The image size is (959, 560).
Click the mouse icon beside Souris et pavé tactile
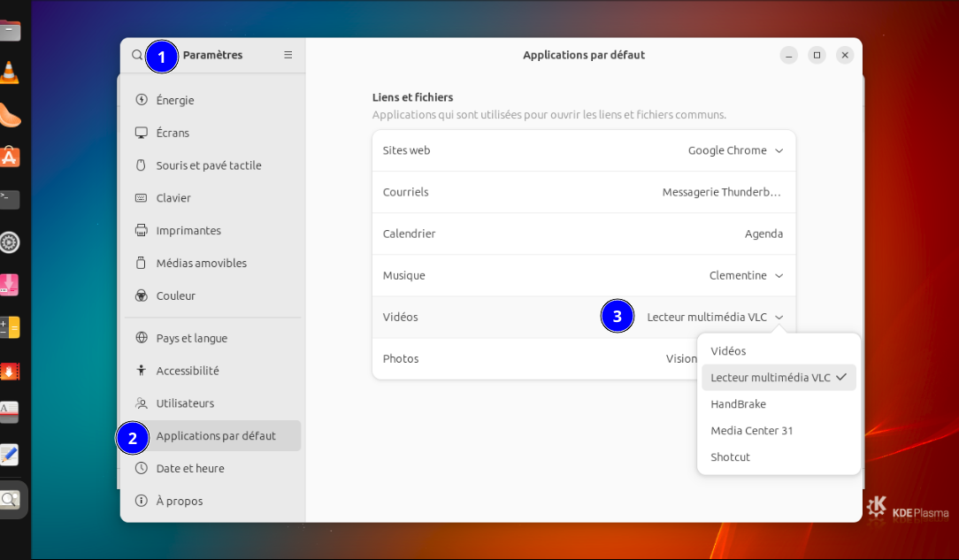tap(142, 165)
